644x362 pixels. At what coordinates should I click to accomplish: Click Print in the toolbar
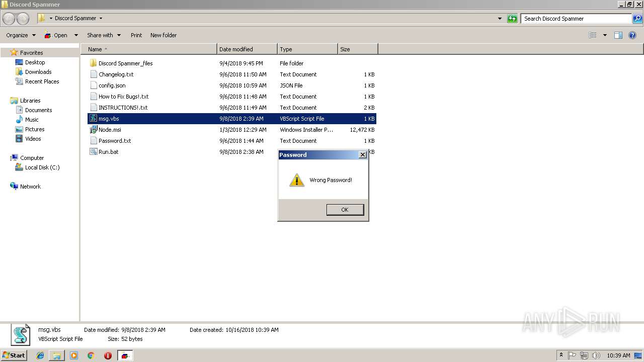(x=136, y=35)
